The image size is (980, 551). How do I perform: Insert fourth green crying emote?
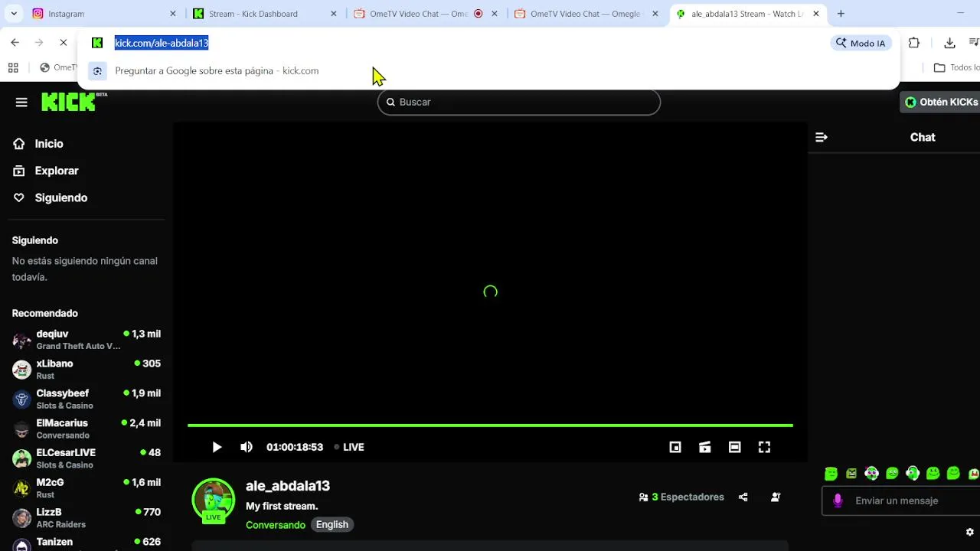[892, 474]
